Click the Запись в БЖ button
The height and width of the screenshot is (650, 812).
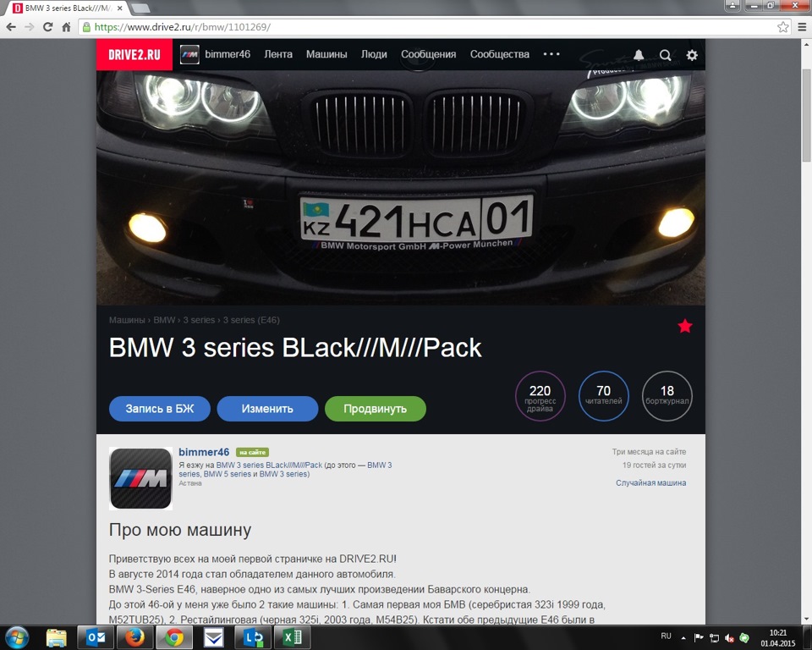point(160,409)
